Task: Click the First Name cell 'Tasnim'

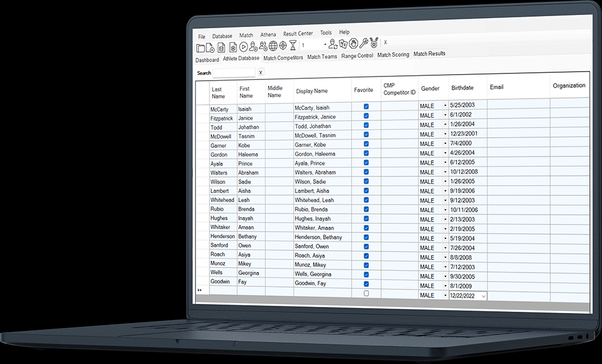Action: click(251, 136)
